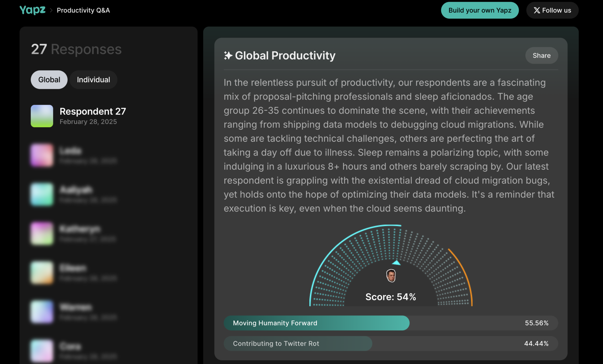Click the X icon inside the Follow us button

tap(537, 10)
